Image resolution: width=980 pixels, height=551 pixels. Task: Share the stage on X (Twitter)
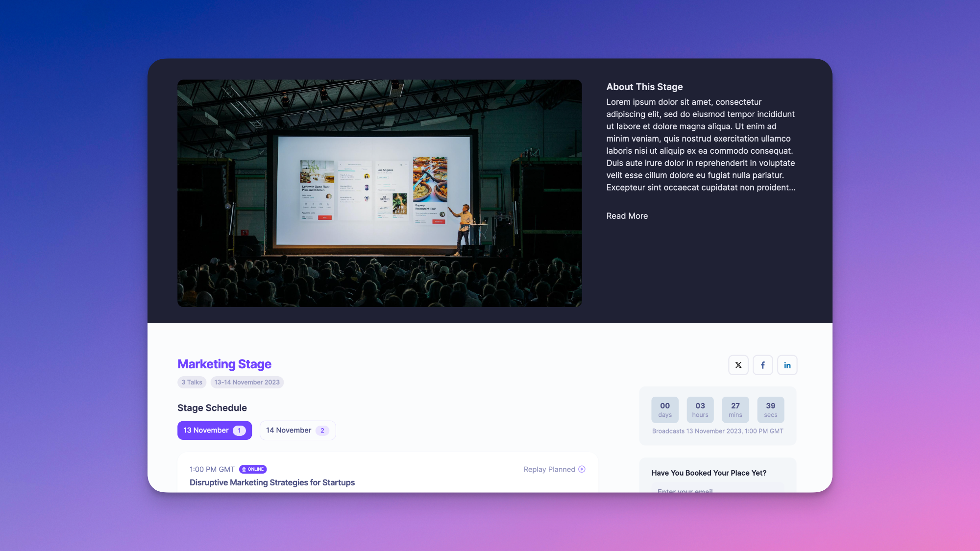click(x=738, y=365)
